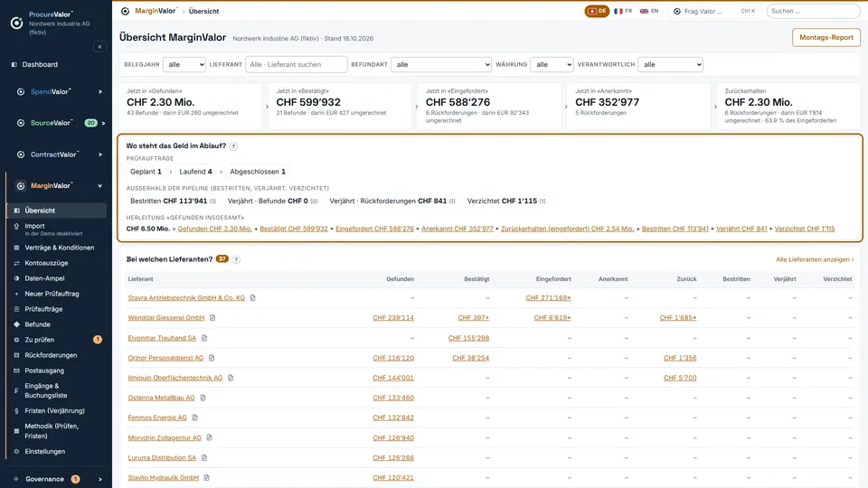Open CHF 155'298 Bestätigt amount for Elvonmar
This screenshot has height=488, width=868.
(468, 338)
